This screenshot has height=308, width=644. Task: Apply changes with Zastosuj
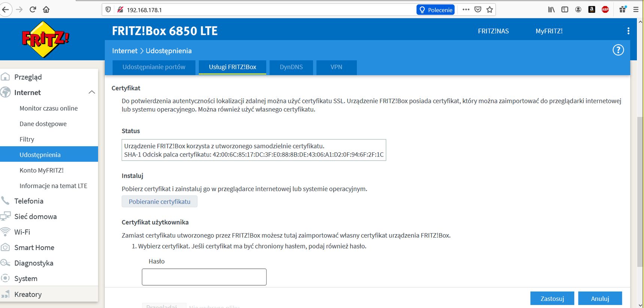pyautogui.click(x=552, y=299)
